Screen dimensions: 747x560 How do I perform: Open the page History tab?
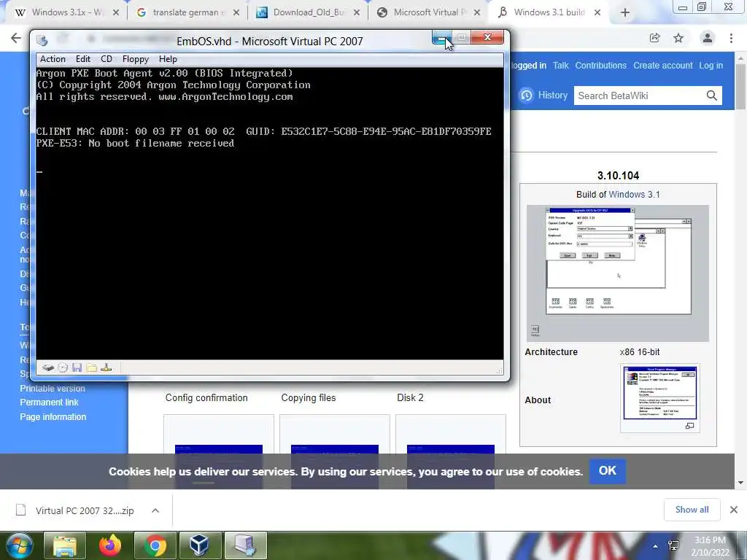(543, 96)
